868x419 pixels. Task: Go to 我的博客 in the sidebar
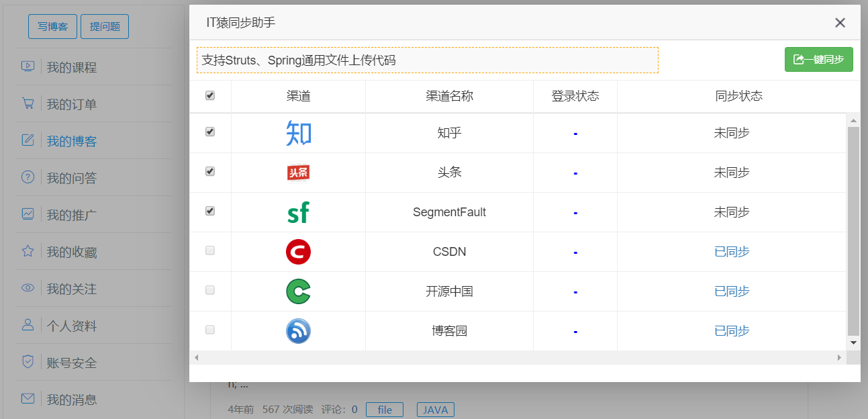tap(72, 141)
